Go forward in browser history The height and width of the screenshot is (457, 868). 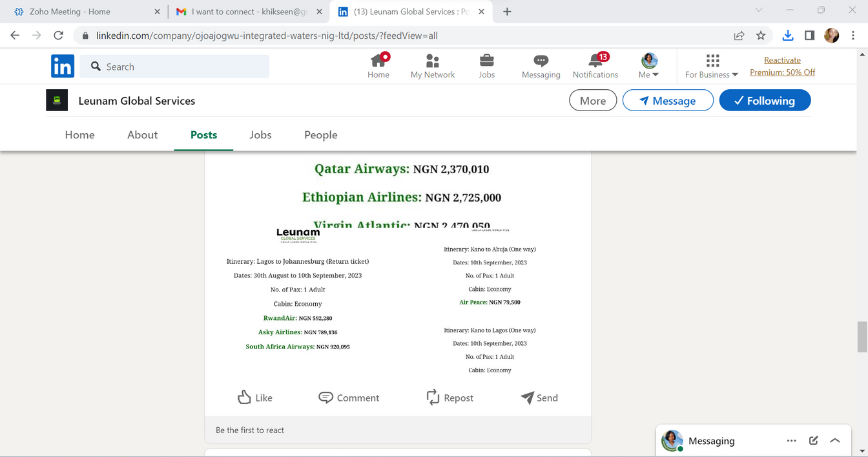point(37,36)
